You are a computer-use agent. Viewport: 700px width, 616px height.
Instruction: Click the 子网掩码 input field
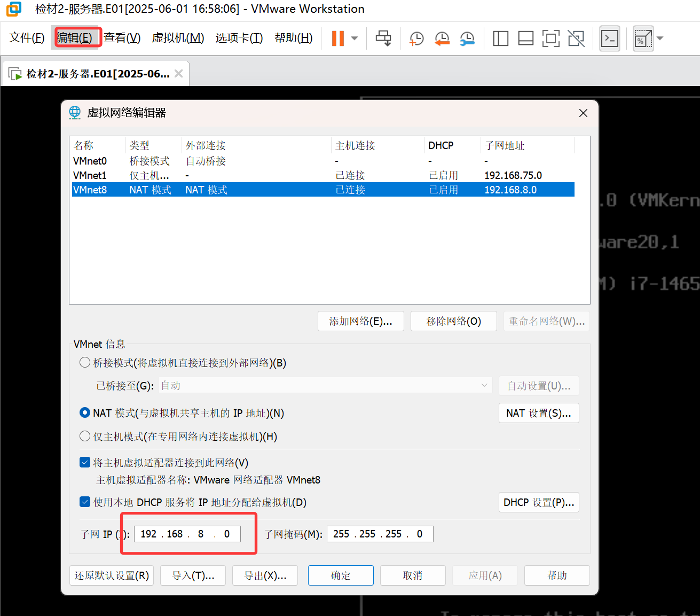tap(380, 534)
